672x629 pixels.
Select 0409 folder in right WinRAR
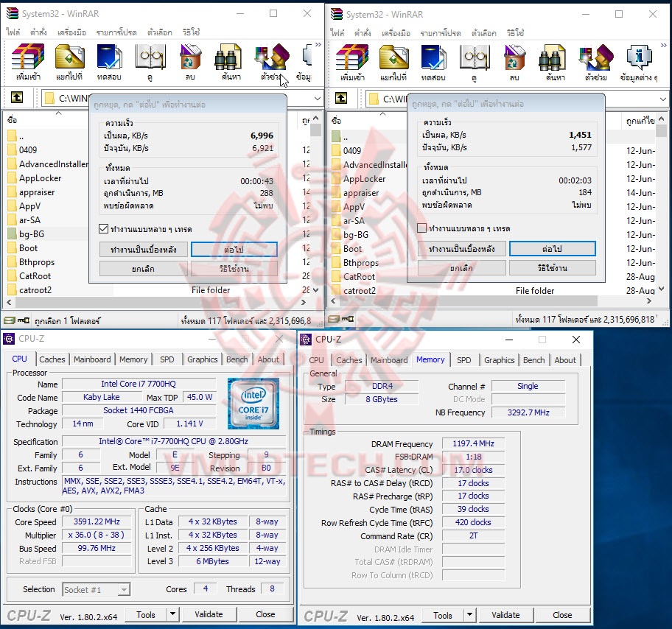click(352, 151)
